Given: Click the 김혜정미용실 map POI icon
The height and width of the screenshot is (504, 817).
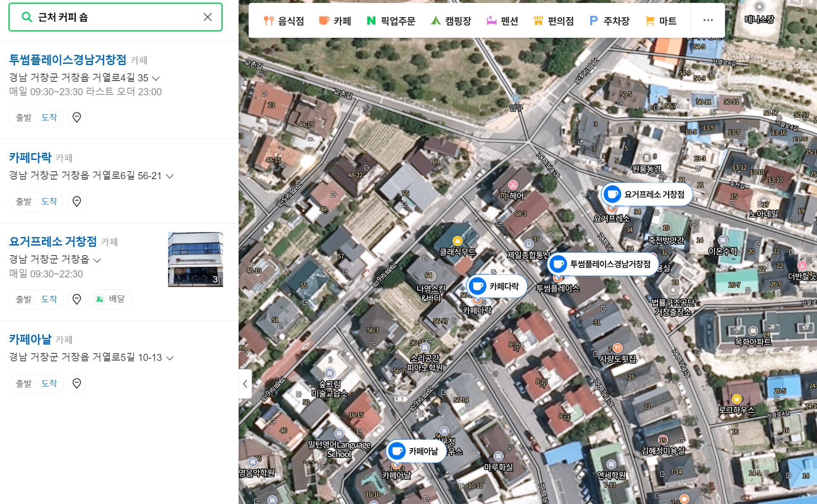Looking at the screenshot, I should 663,440.
